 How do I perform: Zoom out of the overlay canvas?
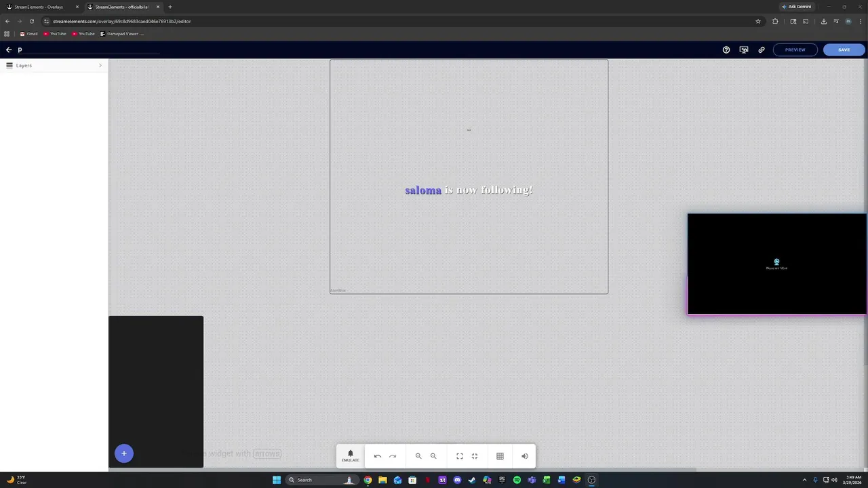click(433, 456)
